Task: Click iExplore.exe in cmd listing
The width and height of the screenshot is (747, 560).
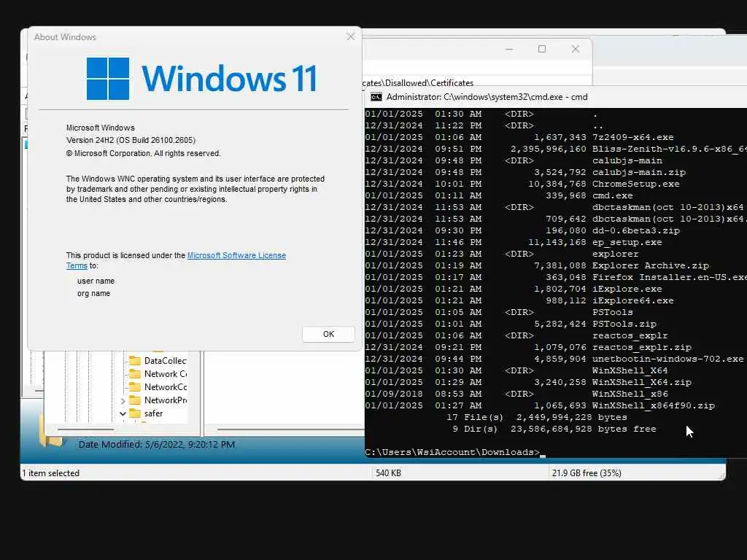Action: pos(627,289)
